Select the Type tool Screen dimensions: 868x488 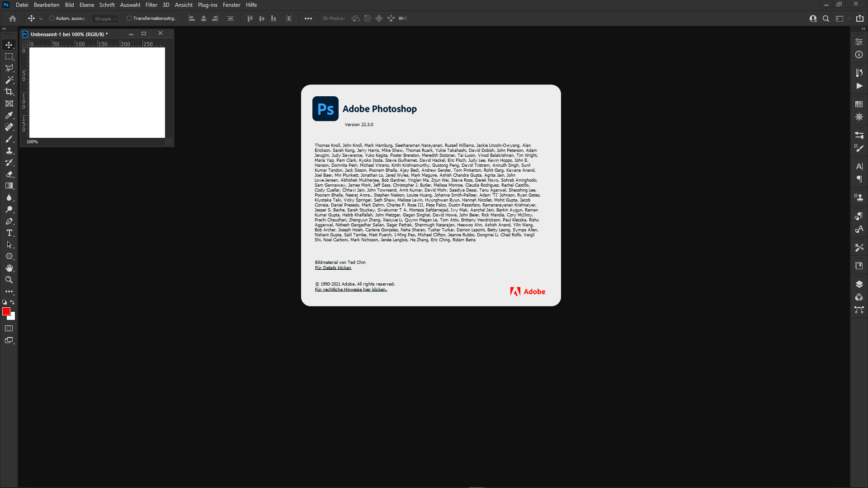(9, 233)
